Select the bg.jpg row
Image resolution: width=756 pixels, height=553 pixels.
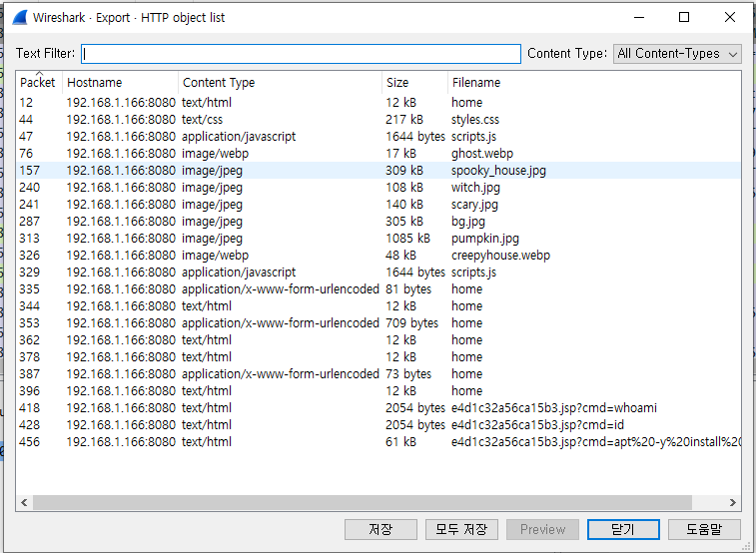click(378, 222)
